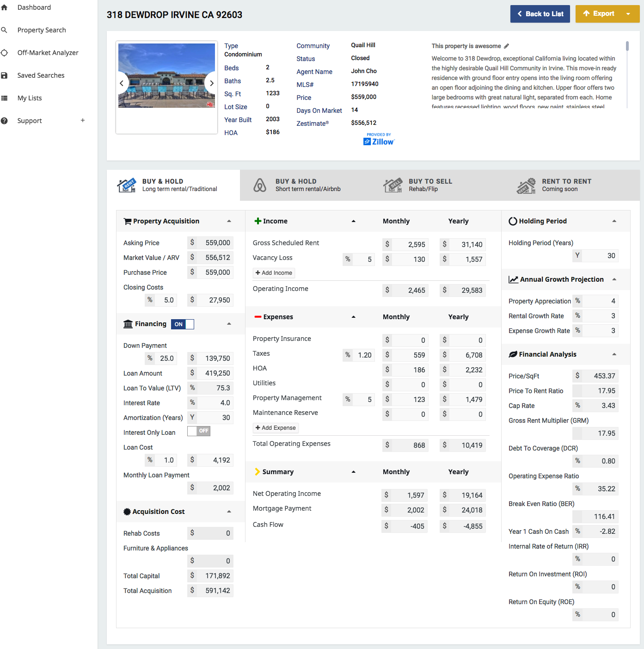Click the Annual Growth Projection chart icon
Image resolution: width=644 pixels, height=649 pixels.
point(513,279)
